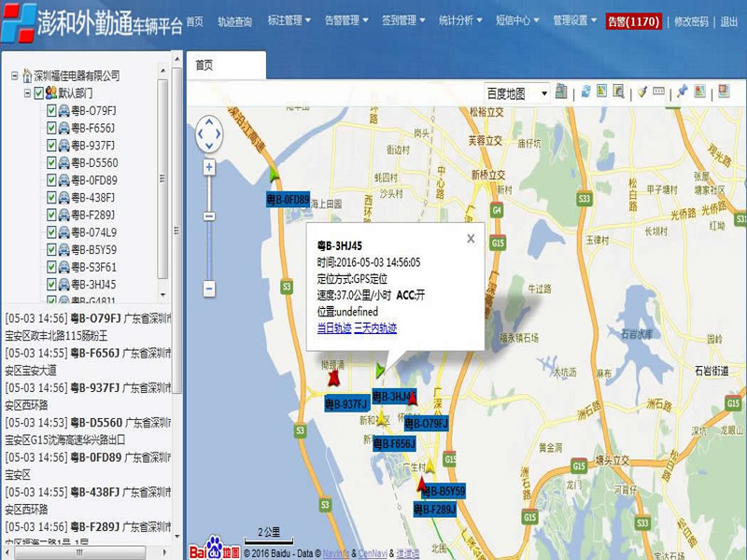Open the red 告警(1170) alerts button
The height and width of the screenshot is (560, 747).
tap(633, 21)
